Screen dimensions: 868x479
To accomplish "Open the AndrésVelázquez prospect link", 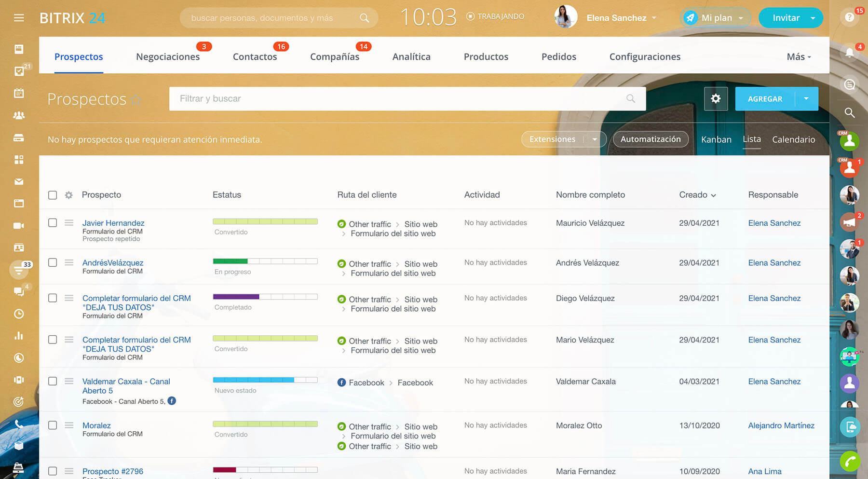I will tap(113, 263).
